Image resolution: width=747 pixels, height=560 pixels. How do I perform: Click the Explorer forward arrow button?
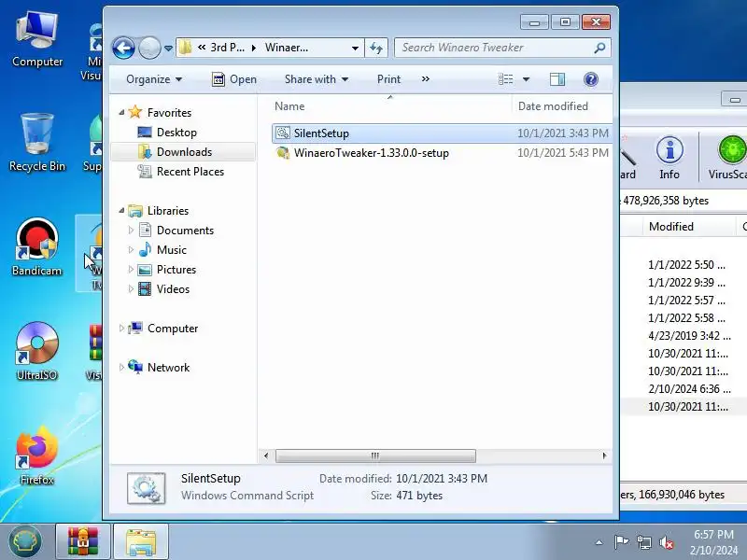[149, 48]
